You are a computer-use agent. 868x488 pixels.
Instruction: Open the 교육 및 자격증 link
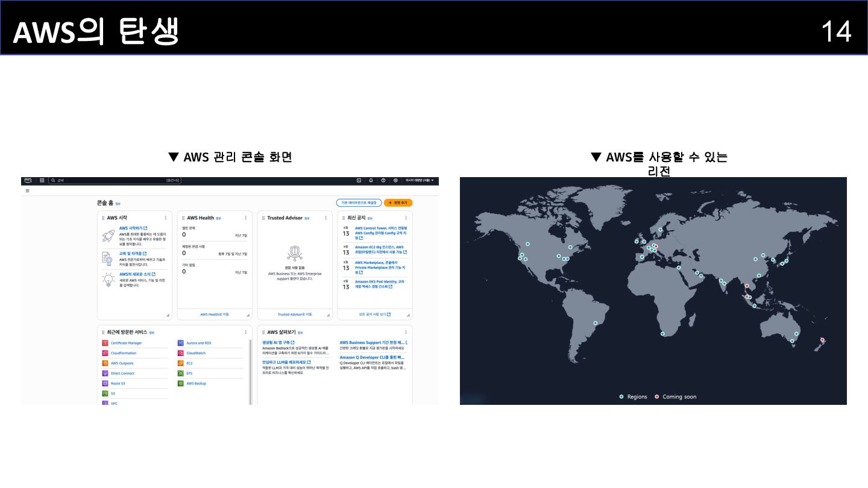pos(133,254)
